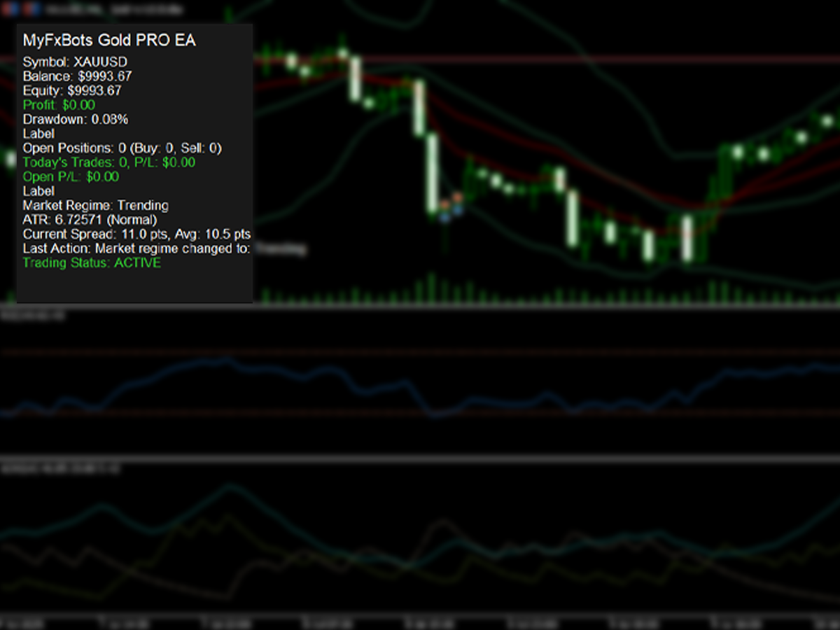Click the Last Action: Market regime changed line
Image resolution: width=840 pixels, height=630 pixels.
coord(136,248)
